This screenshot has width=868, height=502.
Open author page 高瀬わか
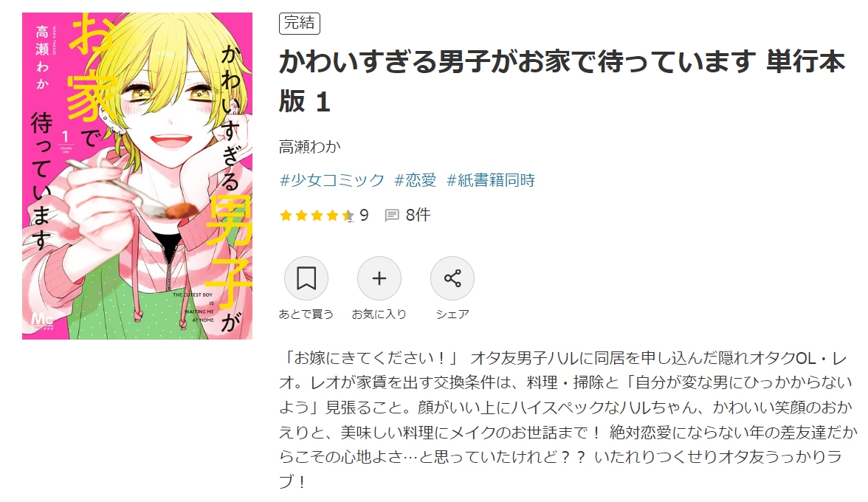coord(310,147)
